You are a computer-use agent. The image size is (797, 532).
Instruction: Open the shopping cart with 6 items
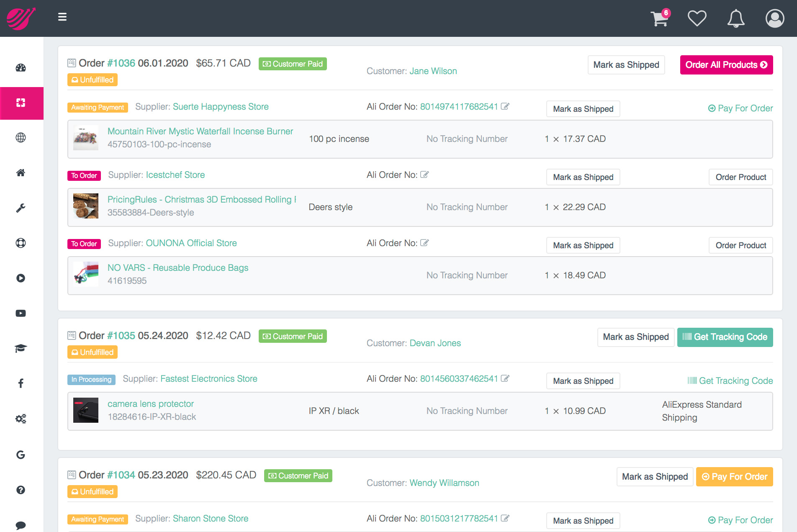(x=660, y=18)
